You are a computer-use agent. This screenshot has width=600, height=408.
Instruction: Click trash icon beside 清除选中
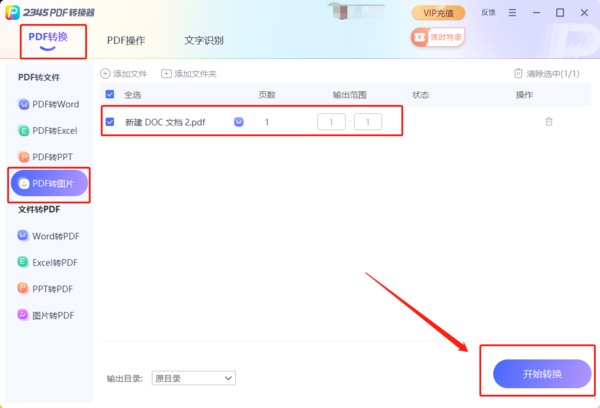tap(518, 73)
